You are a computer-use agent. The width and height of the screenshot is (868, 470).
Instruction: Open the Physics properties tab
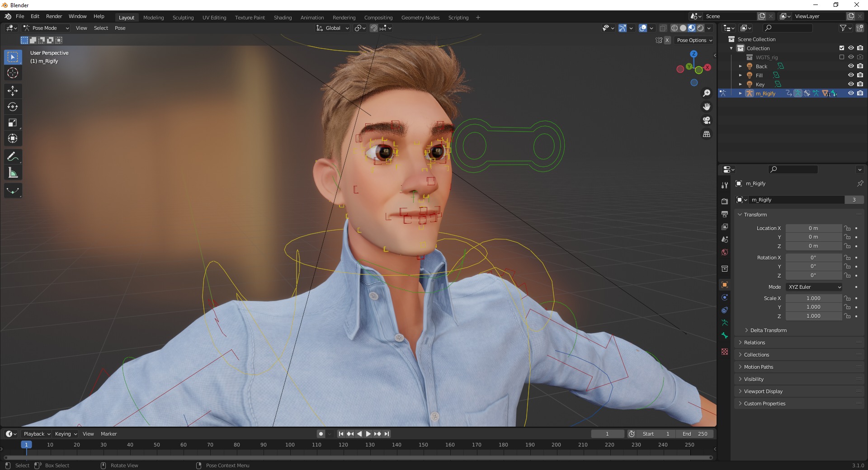coord(725,297)
